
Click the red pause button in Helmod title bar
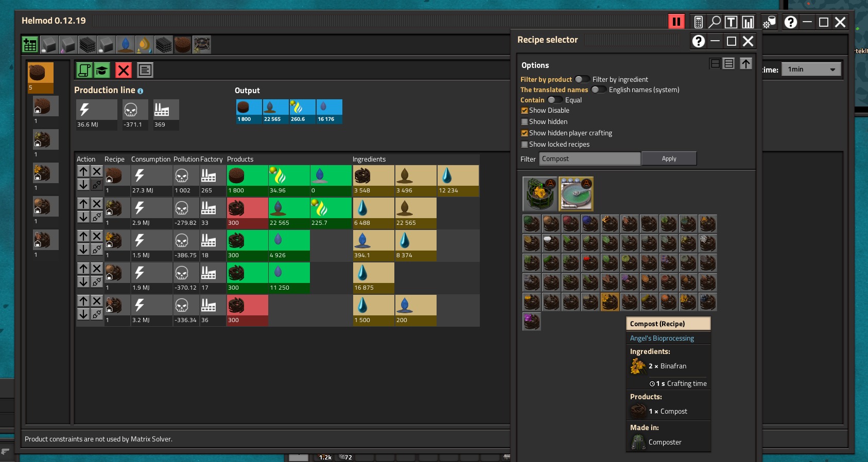676,22
